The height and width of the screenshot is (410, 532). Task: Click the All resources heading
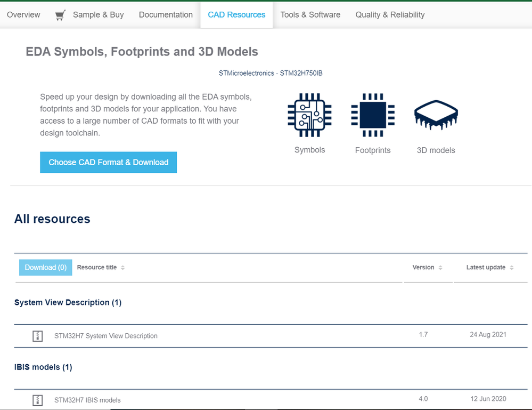[x=52, y=219]
